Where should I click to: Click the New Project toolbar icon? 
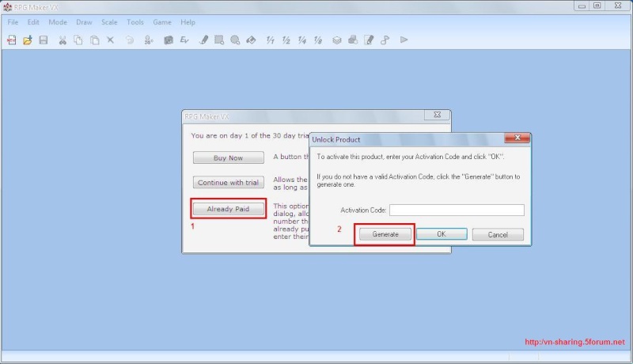point(11,40)
